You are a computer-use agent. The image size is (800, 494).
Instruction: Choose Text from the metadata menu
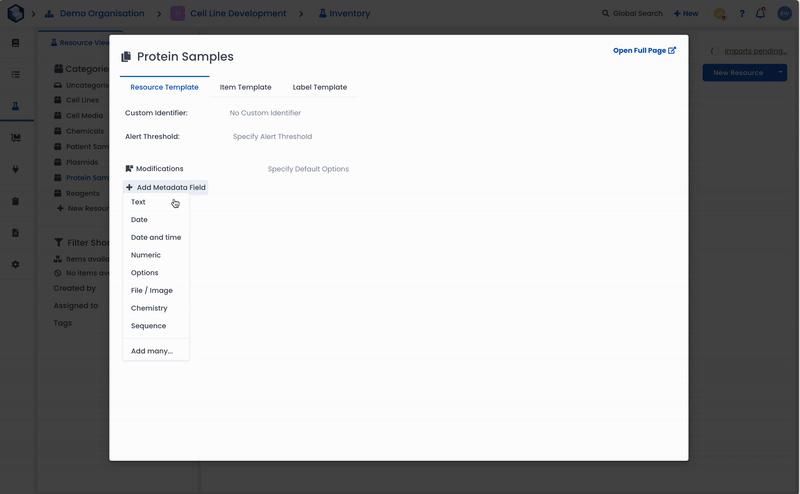(x=138, y=202)
